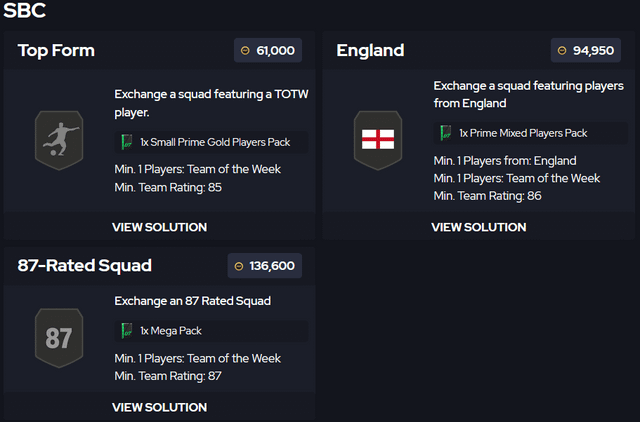Click the 136,600 coin price badge
This screenshot has width=640, height=422.
pos(264,266)
